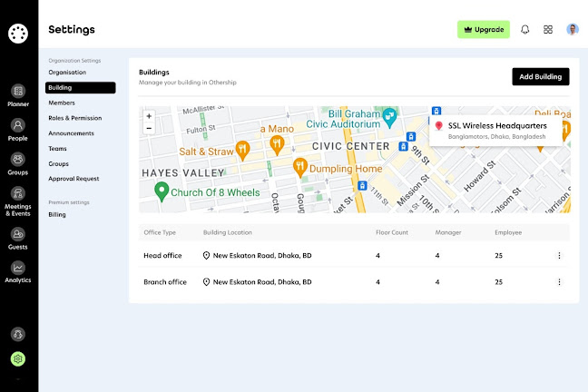Click the Building Location column header

(228, 232)
